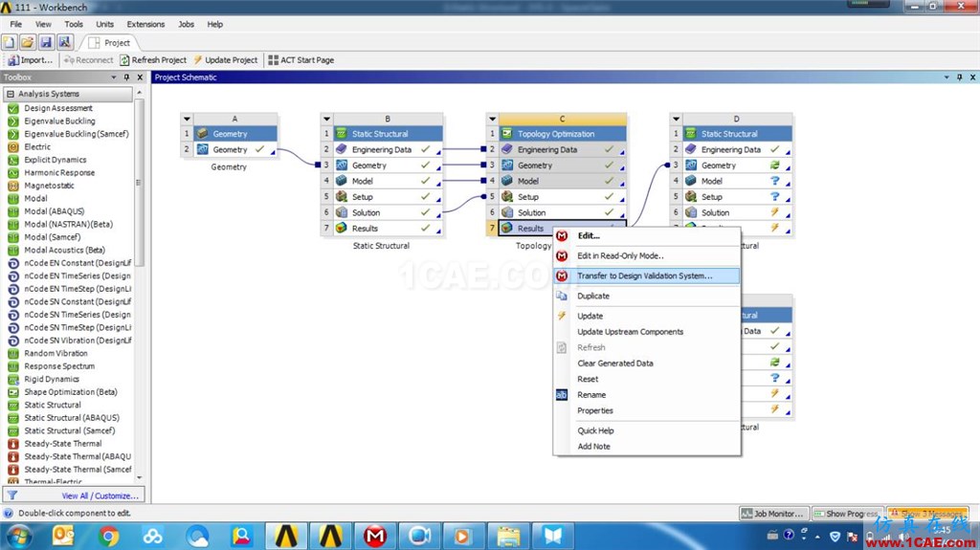980x550 pixels.
Task: Click the Open project folder icon
Action: tap(28, 42)
